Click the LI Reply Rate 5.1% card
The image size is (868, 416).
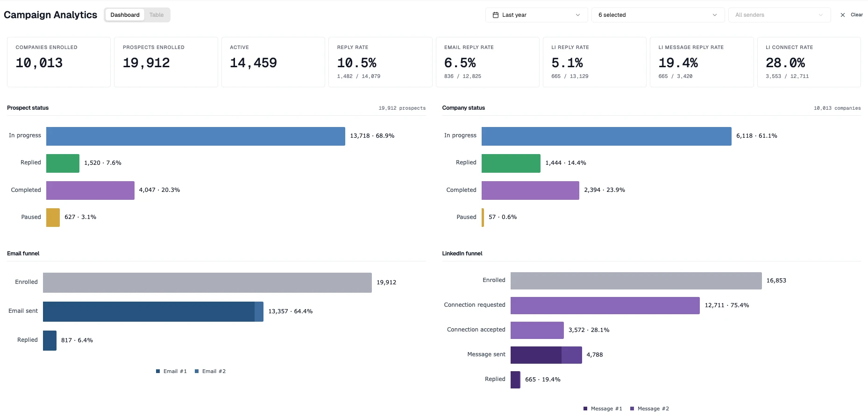point(595,62)
